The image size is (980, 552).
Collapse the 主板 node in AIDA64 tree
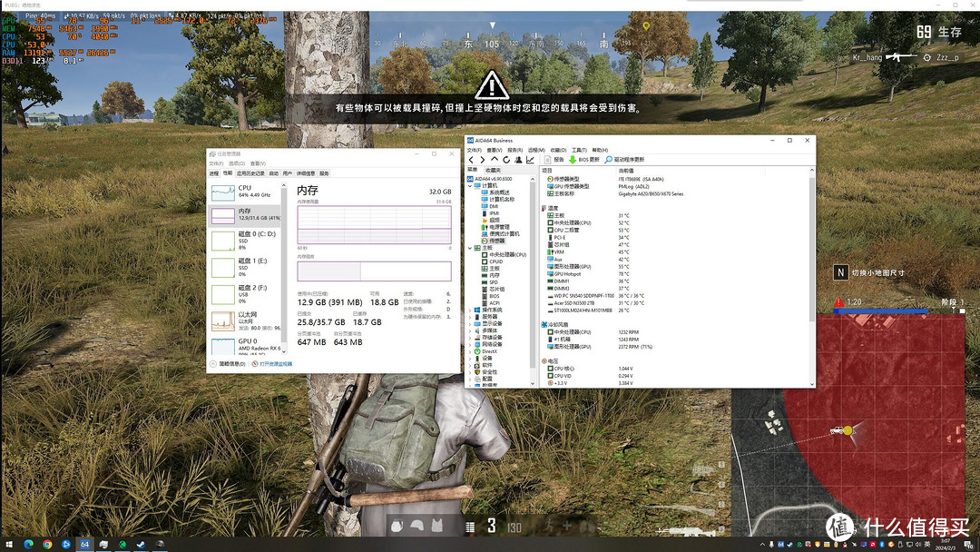point(470,248)
